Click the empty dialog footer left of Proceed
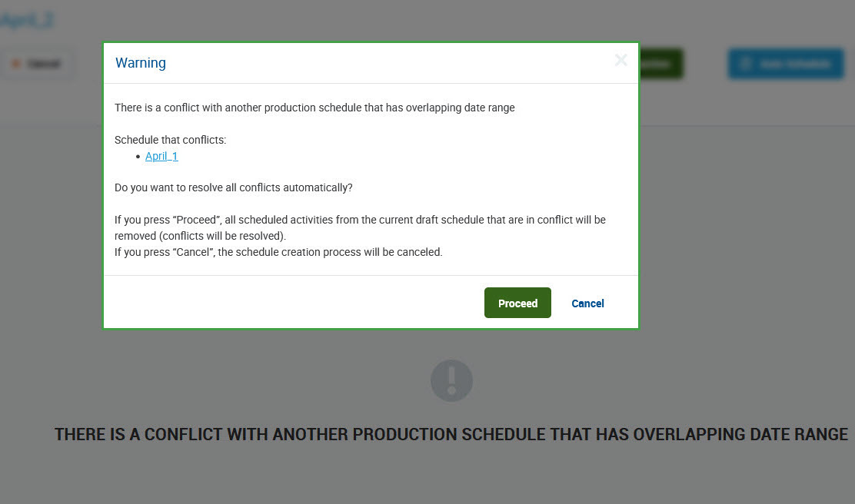Viewport: 855px width, 504px height. click(292, 303)
